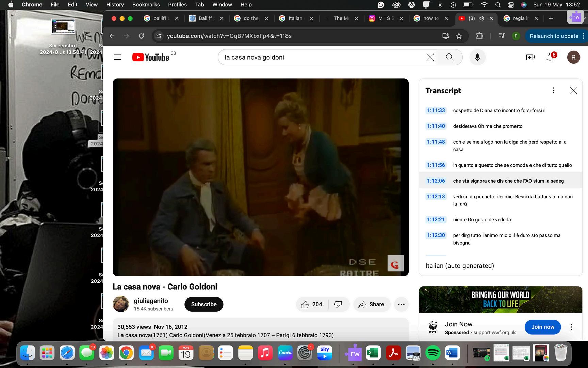588x368 pixels.
Task: Start voice search with the microphone
Action: (x=477, y=57)
